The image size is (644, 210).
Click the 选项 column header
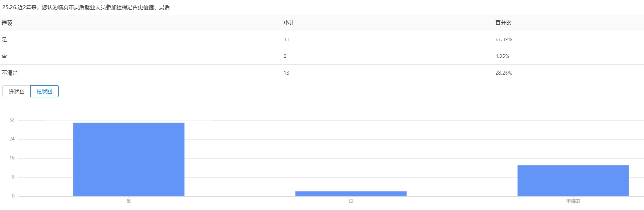tap(7, 23)
